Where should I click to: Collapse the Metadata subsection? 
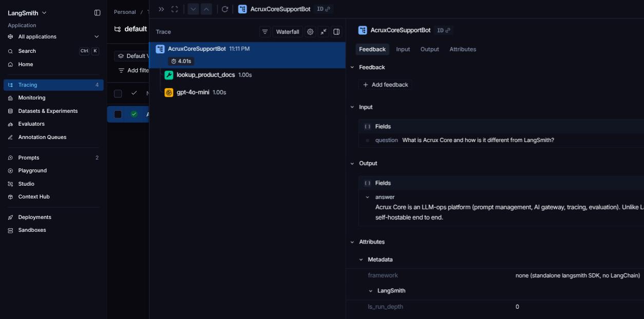point(361,260)
